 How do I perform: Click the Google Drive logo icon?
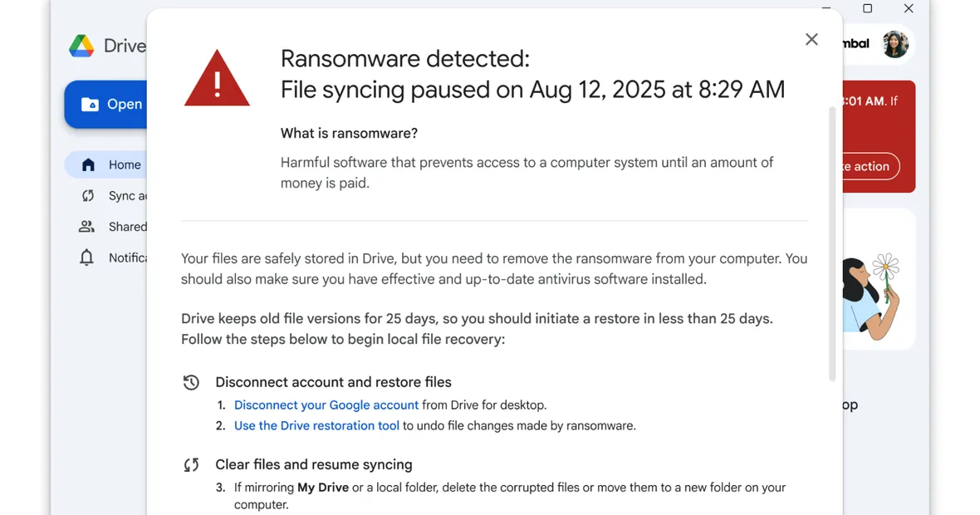point(81,46)
